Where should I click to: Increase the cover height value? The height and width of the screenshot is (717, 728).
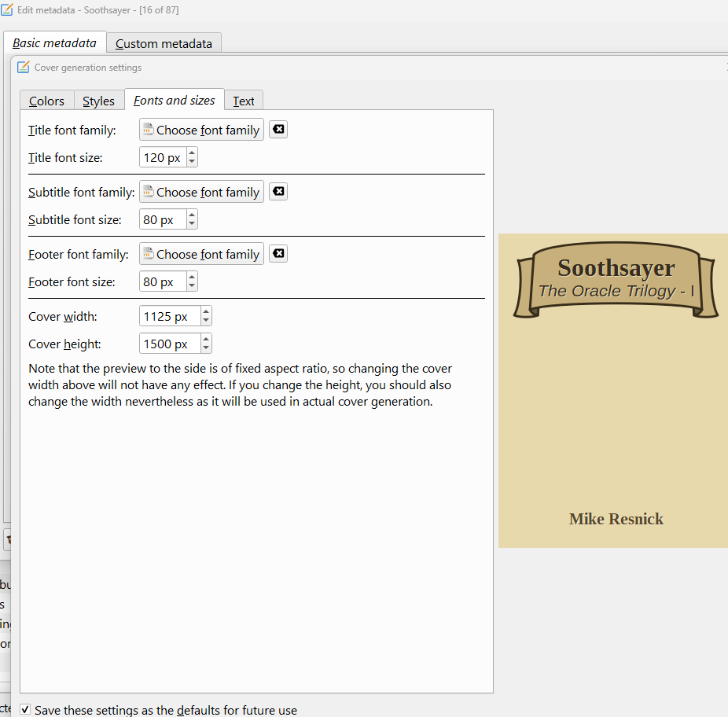click(x=206, y=339)
